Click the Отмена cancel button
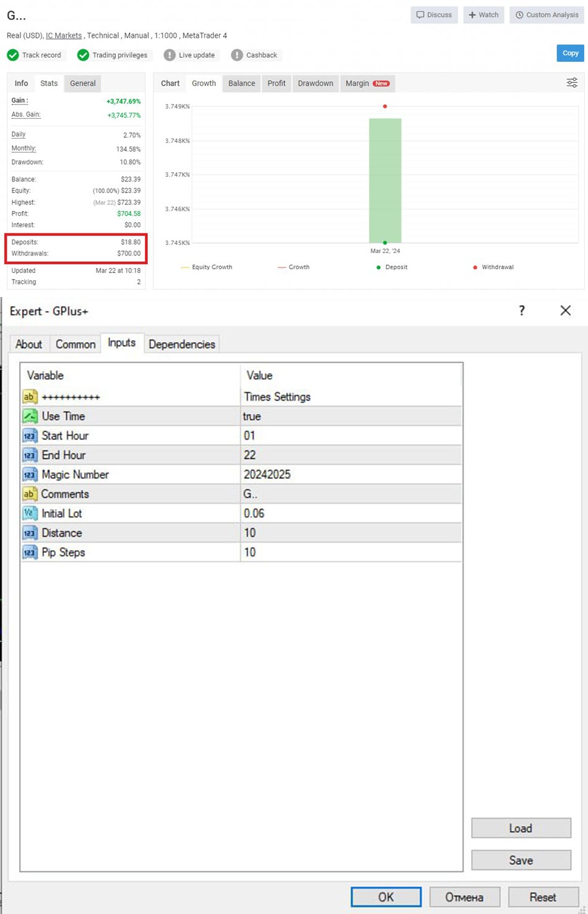588x914 pixels. (464, 897)
